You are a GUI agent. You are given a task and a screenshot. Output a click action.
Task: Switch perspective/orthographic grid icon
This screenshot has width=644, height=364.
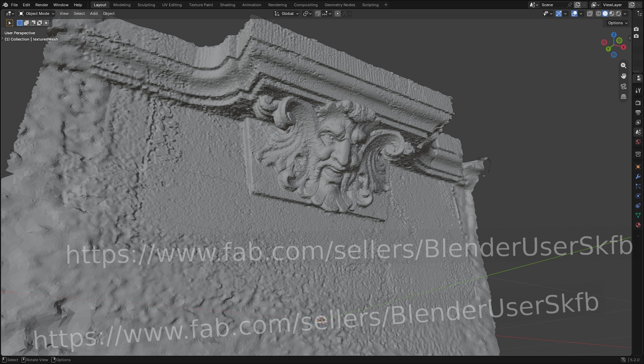623,97
